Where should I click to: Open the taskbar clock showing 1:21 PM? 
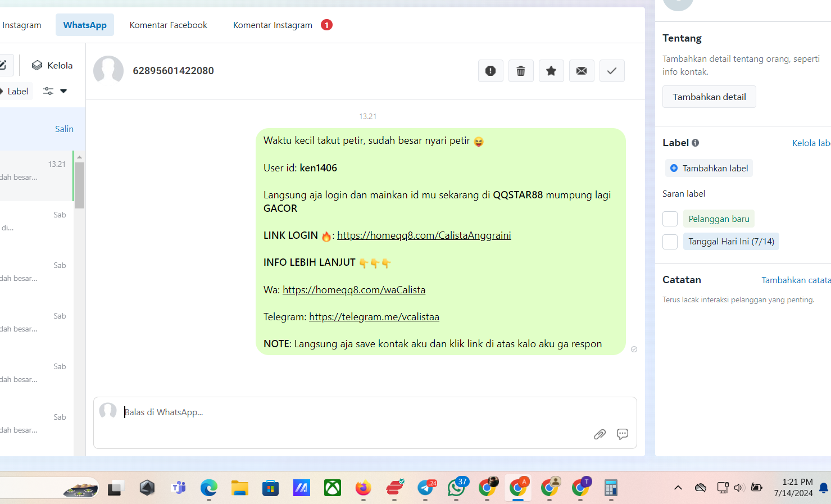[793, 488]
